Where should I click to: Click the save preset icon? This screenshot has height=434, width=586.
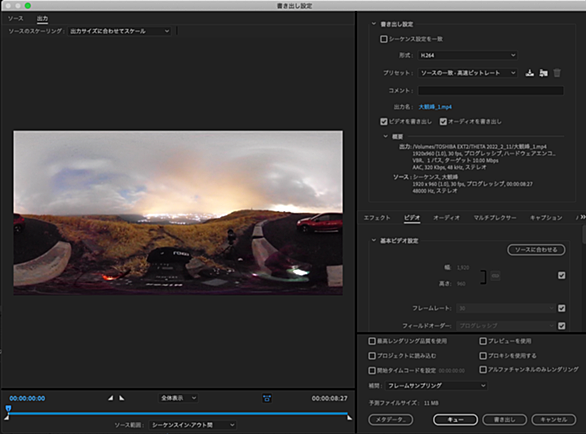[x=530, y=73]
